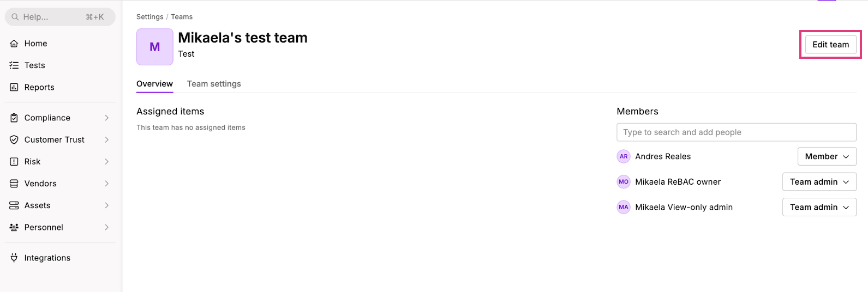Focus the search and add people field
This screenshot has height=292, width=868.
tap(737, 132)
